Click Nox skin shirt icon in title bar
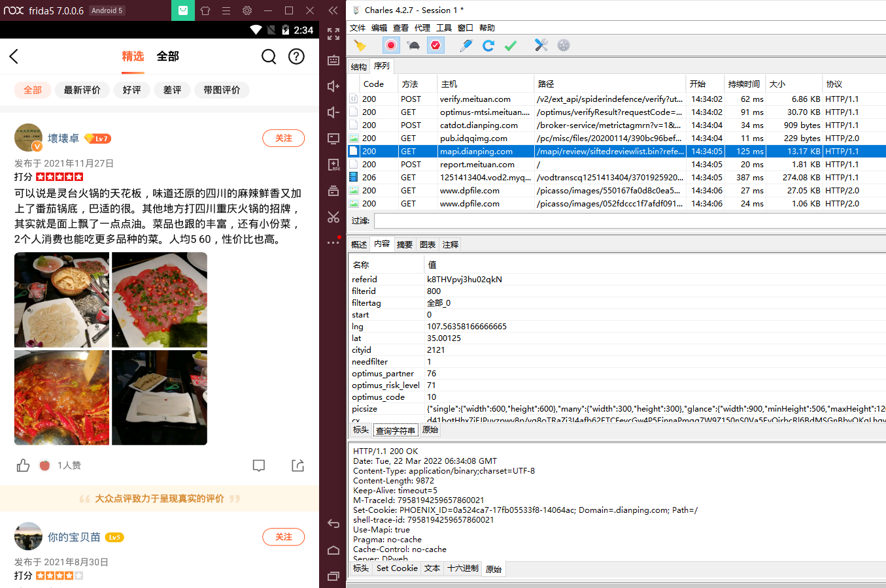 tap(205, 10)
